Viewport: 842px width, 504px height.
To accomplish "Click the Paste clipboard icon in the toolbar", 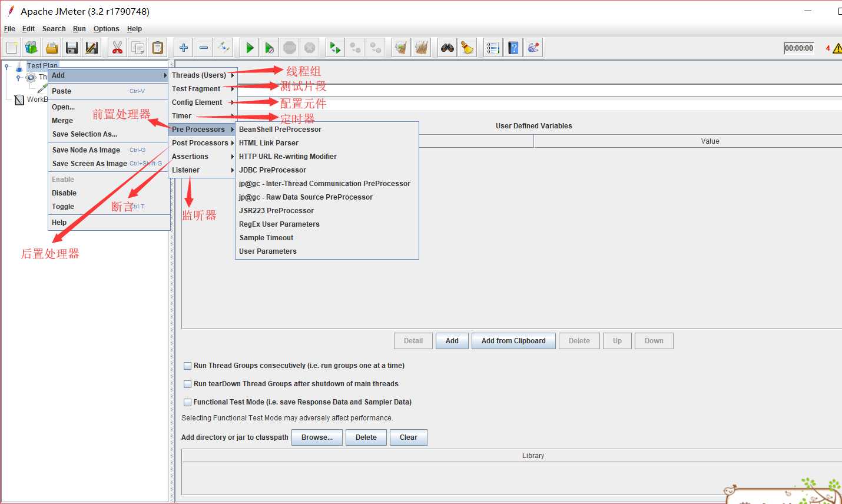I will click(158, 48).
